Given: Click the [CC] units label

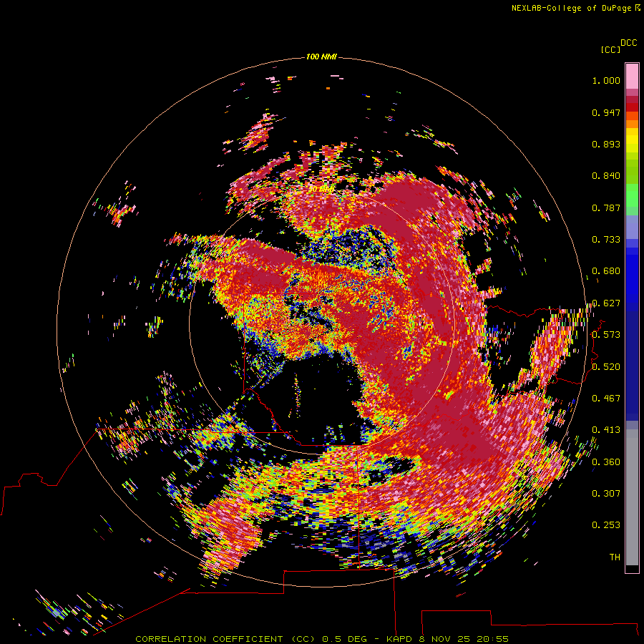Looking at the screenshot, I should click(x=610, y=49).
